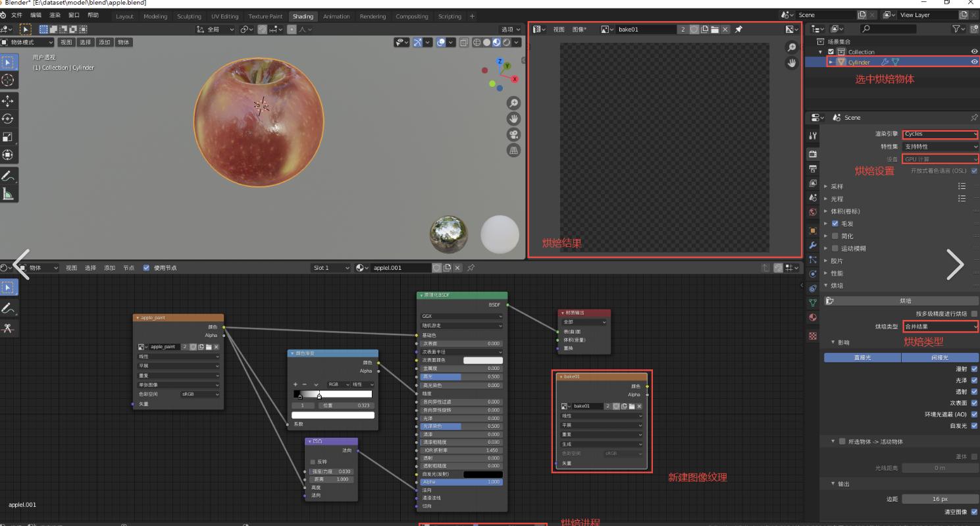Select the Rotate tool in viewport toolbar

point(8,119)
